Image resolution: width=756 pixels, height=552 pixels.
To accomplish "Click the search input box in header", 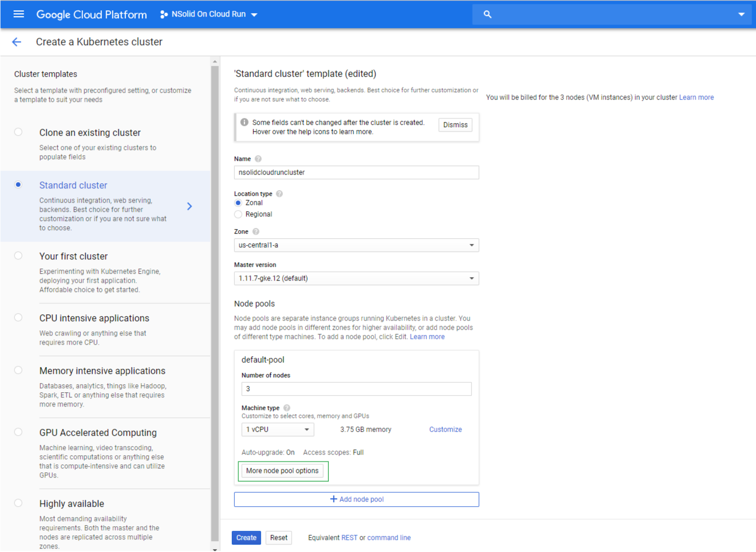I will [x=613, y=14].
